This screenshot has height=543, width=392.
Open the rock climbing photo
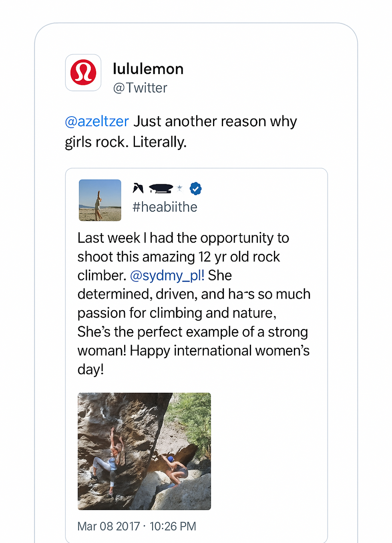click(144, 451)
